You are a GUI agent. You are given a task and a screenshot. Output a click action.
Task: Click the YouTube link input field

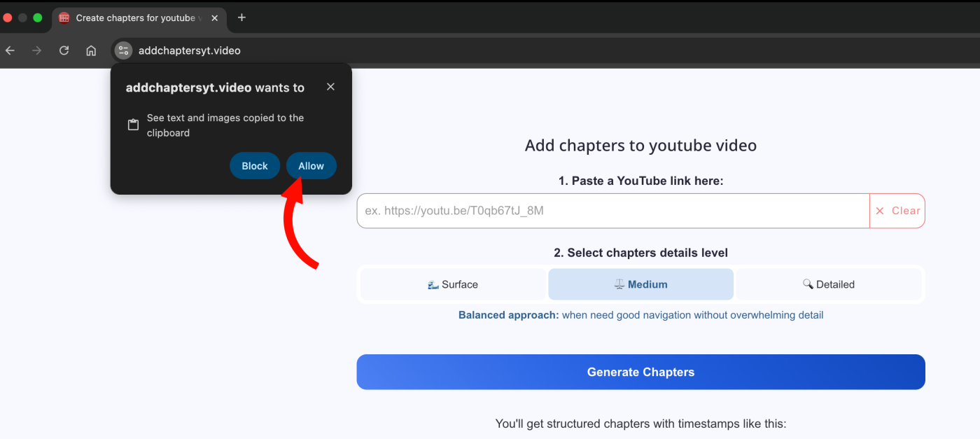(612, 211)
